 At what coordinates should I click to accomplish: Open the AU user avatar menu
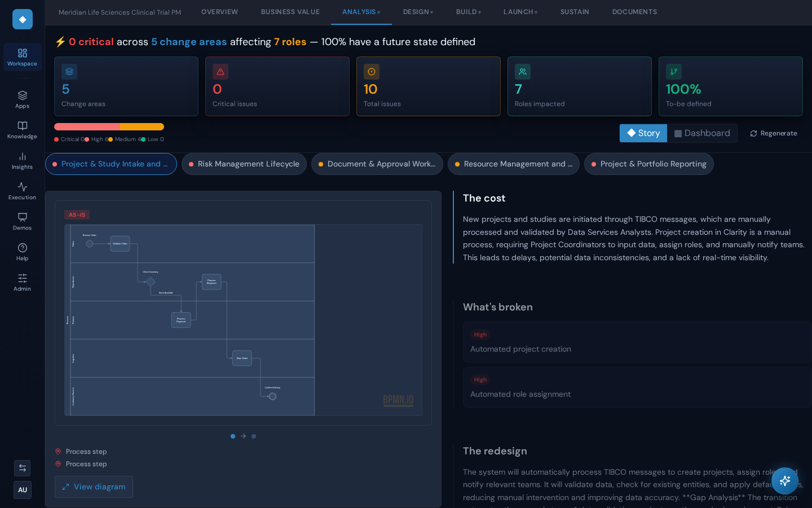[23, 490]
